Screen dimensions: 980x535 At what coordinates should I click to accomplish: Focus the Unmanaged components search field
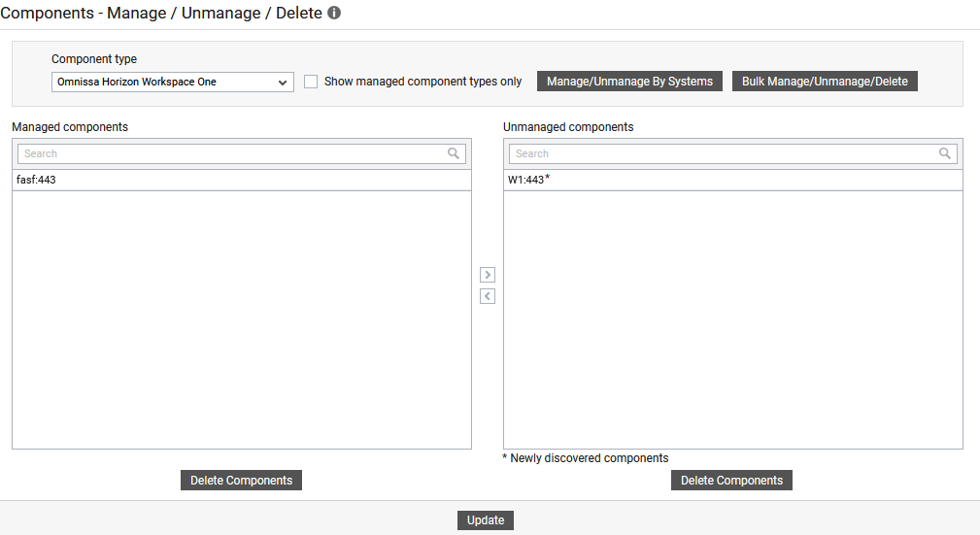732,153
